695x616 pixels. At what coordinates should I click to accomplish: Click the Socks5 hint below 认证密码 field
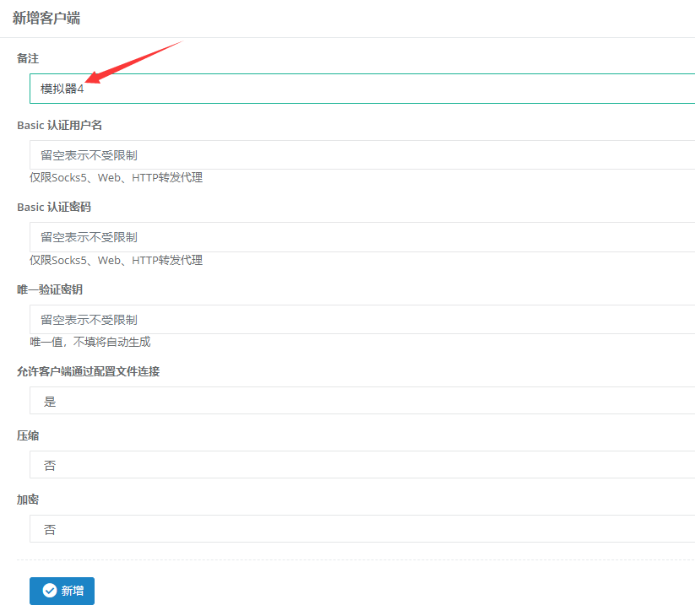pos(117,260)
